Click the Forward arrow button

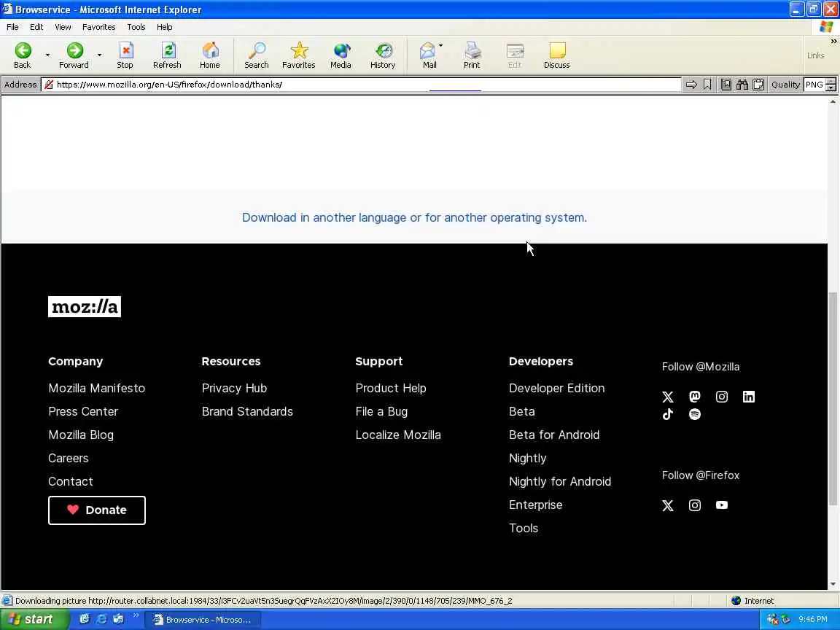[x=74, y=55]
